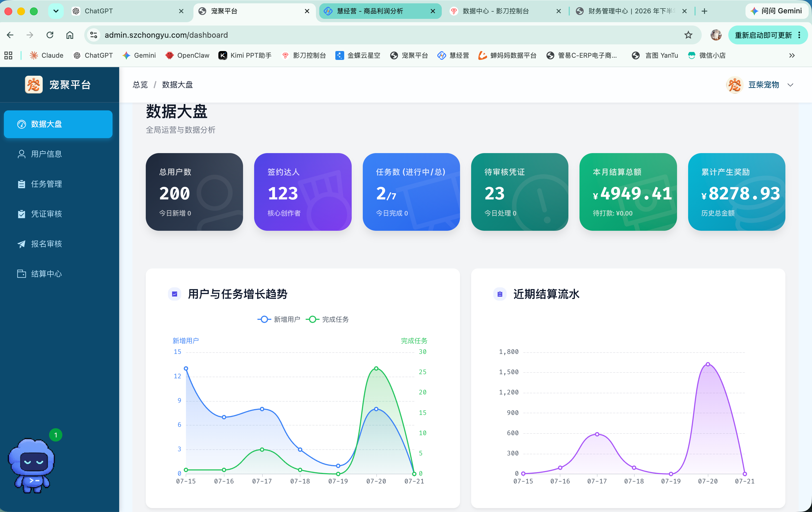Click the browser forward arrow
This screenshot has height=512, width=812.
tap(30, 35)
